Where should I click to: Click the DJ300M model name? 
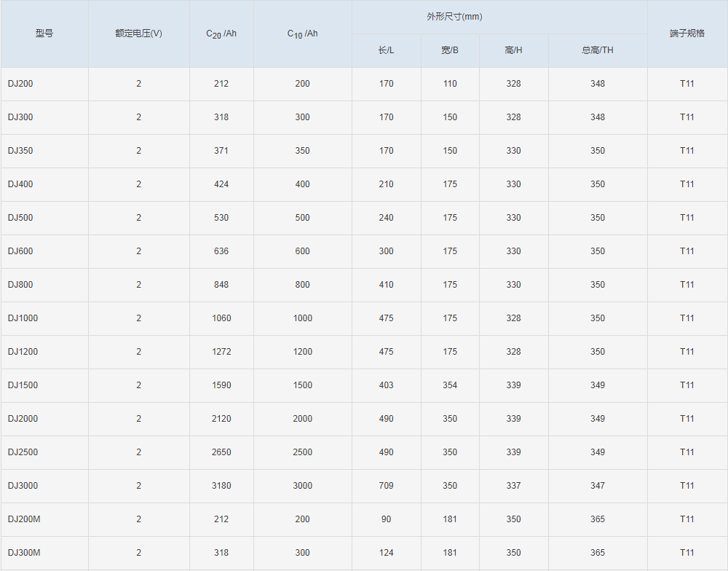pos(24,553)
